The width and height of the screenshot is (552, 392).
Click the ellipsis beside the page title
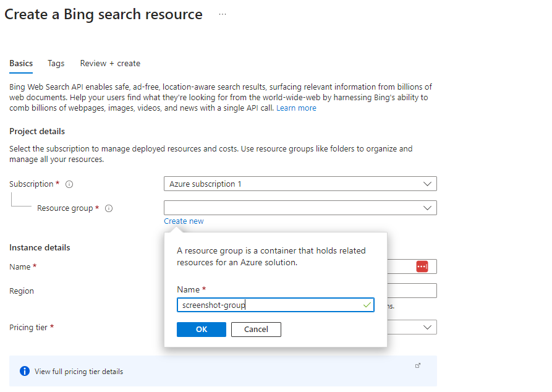223,15
